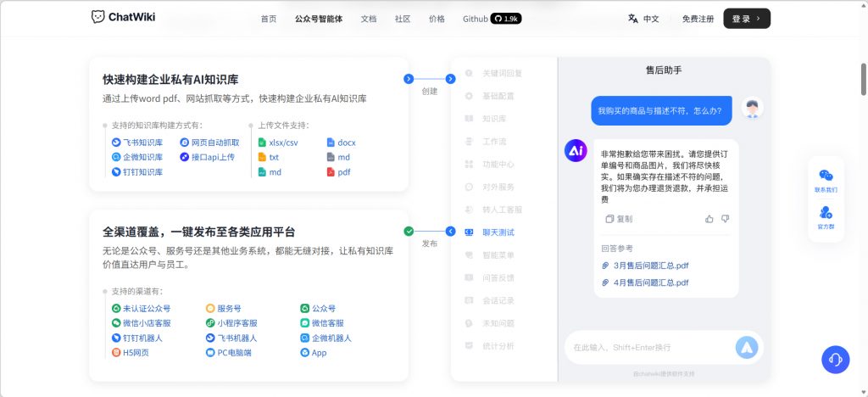Click the docx file icon
The height and width of the screenshot is (397, 868).
[x=331, y=143]
